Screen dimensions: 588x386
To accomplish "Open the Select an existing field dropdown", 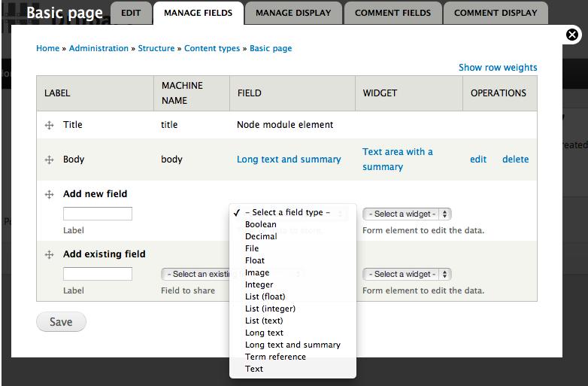I will tap(195, 274).
